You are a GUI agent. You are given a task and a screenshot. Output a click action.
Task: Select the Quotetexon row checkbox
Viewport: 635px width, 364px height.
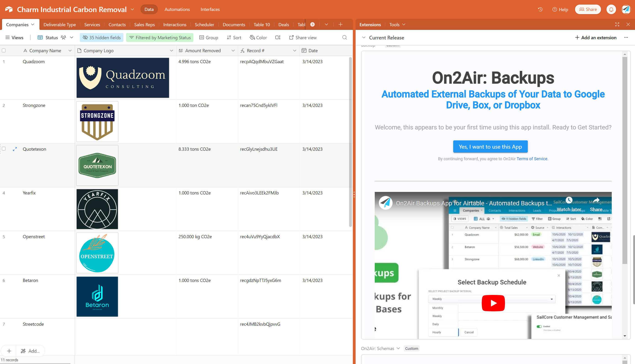click(4, 149)
